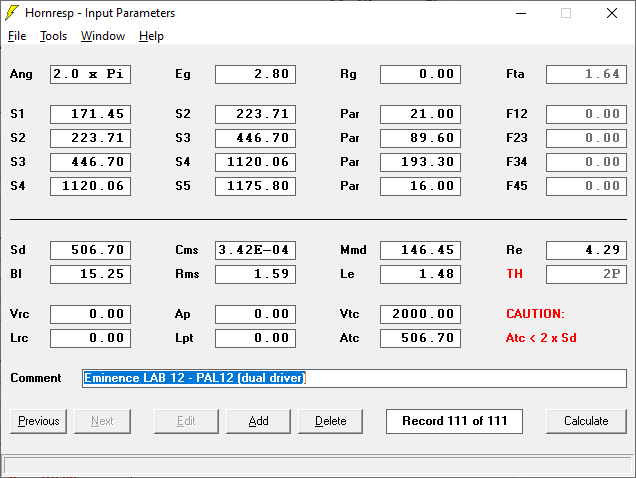Click the Rms field 1.59
The height and width of the screenshot is (478, 636).
256,274
